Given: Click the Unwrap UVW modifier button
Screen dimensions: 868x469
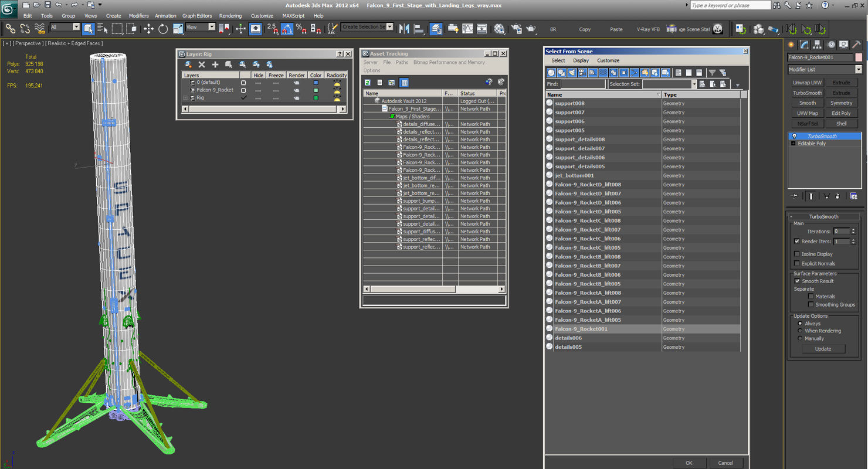Looking at the screenshot, I should coord(808,83).
